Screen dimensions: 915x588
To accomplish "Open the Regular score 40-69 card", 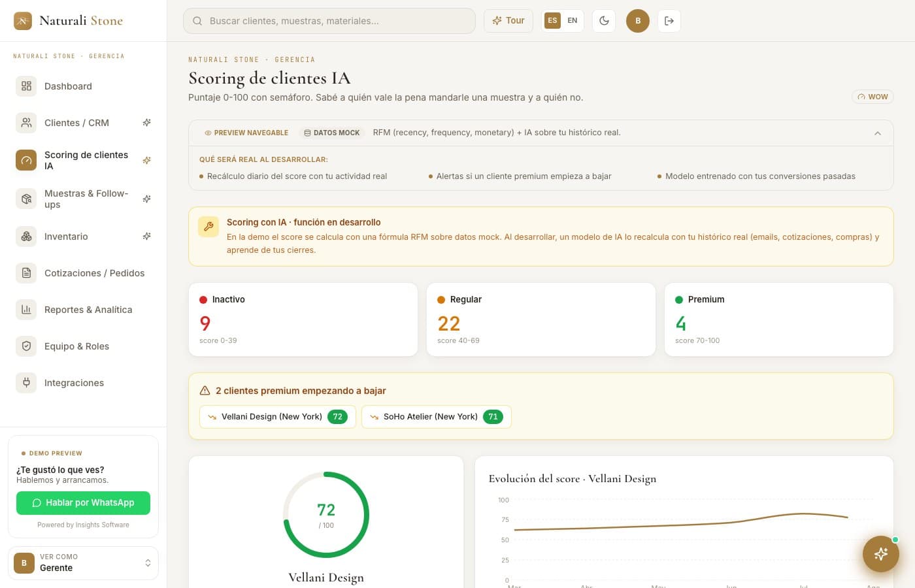I will click(541, 319).
